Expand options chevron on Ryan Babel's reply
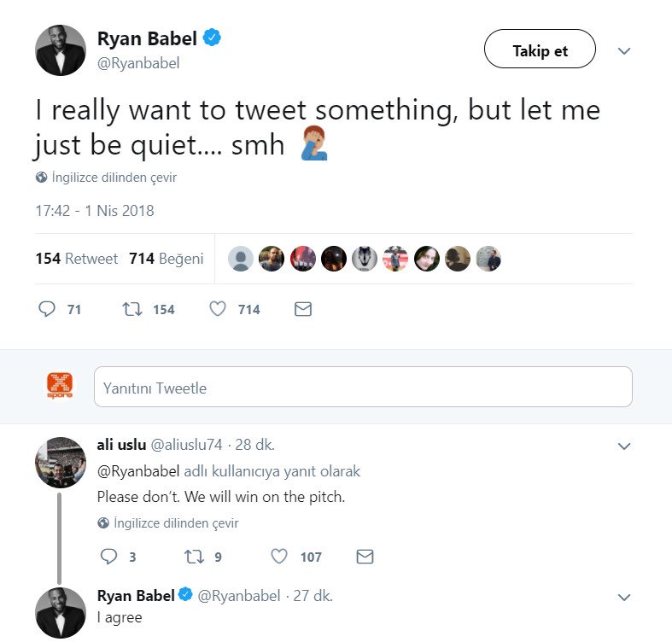 click(624, 597)
